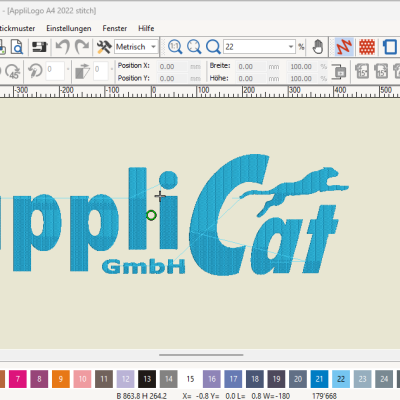Open the rotation angle value arrow
Viewport: 400px width, 400px height.
(x=68, y=69)
